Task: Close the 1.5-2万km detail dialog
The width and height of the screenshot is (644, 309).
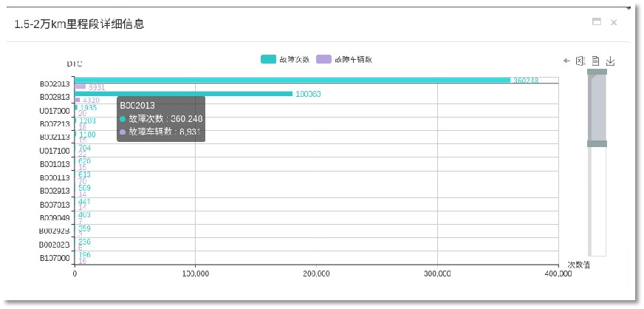Action: (x=614, y=22)
